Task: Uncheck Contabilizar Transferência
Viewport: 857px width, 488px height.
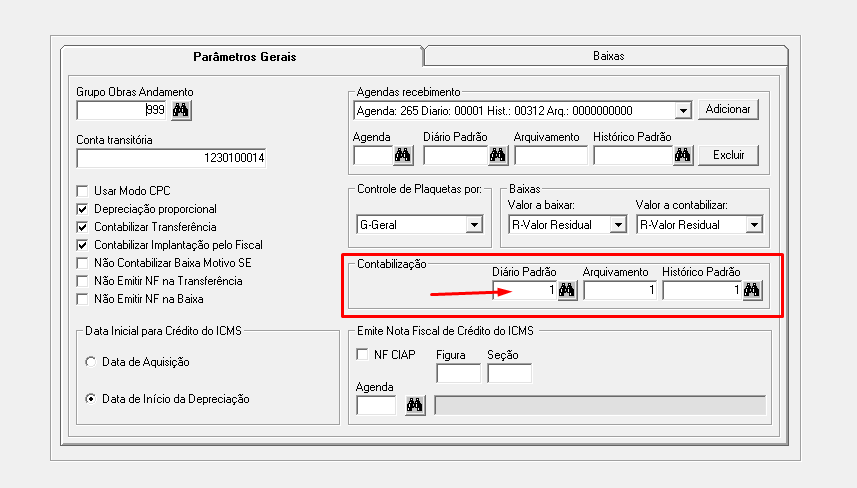Action: click(x=83, y=227)
